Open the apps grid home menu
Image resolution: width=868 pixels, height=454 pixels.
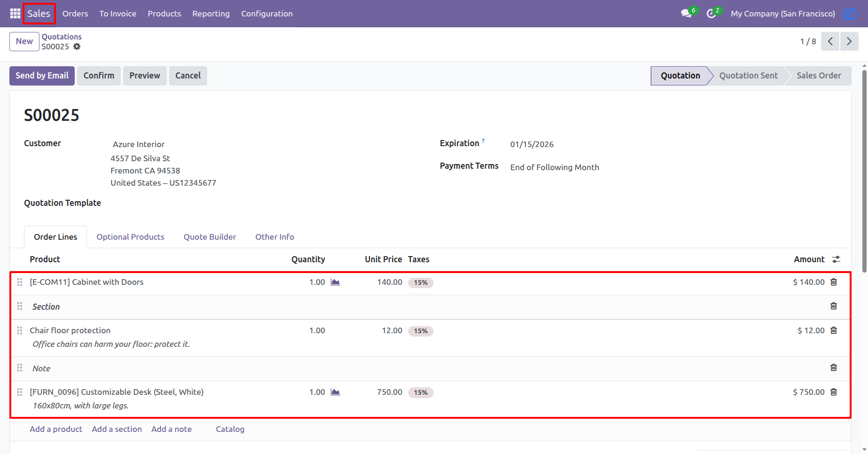[x=15, y=14]
